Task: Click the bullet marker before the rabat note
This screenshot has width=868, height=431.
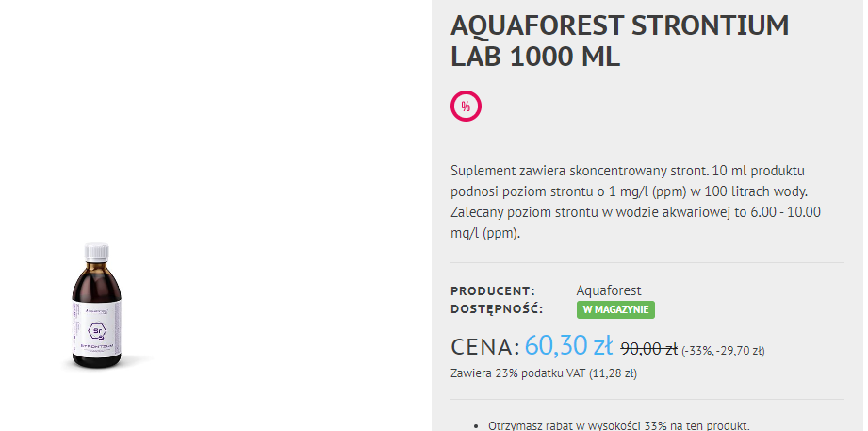Action: point(474,426)
